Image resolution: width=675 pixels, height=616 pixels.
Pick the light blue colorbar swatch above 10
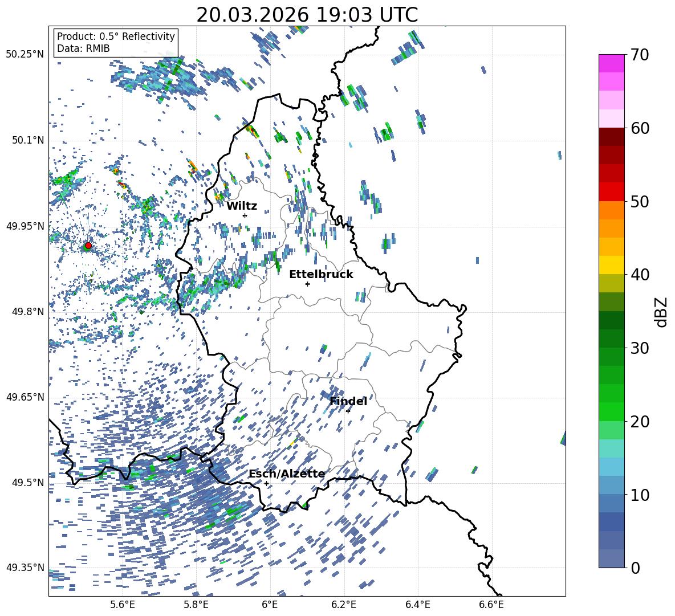tap(611, 484)
